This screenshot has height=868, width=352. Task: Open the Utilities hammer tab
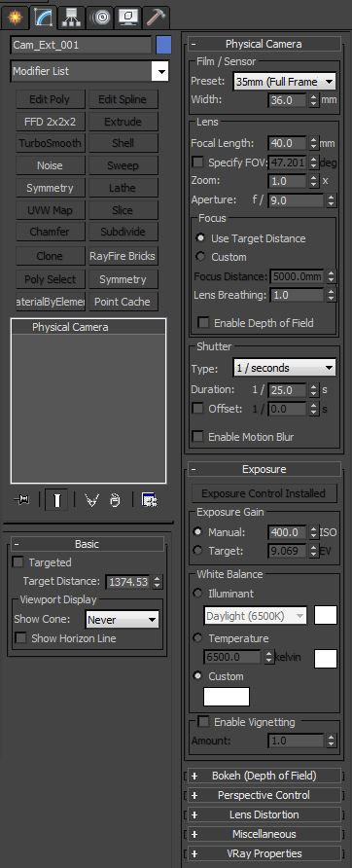(x=157, y=18)
